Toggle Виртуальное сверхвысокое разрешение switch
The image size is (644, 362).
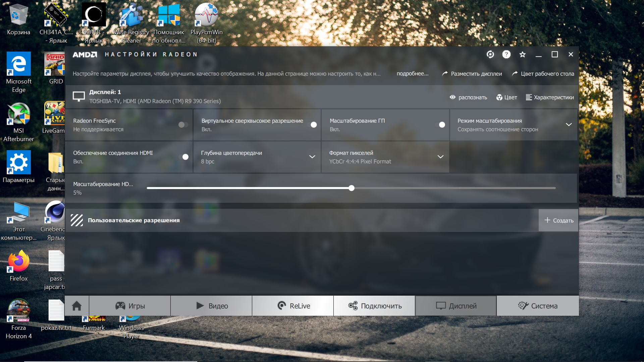tap(312, 125)
